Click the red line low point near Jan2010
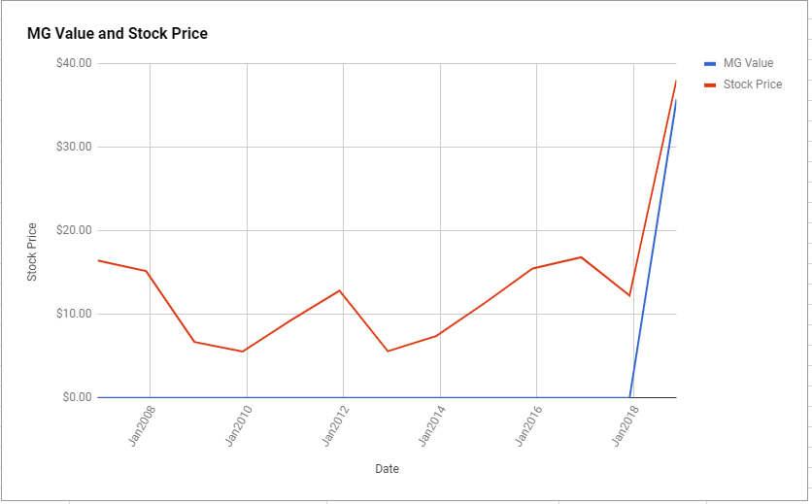The height and width of the screenshot is (504, 812). pos(243,352)
